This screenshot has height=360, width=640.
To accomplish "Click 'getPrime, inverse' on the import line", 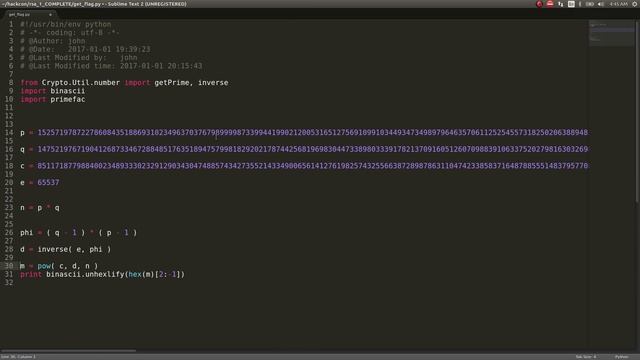I will (x=191, y=83).
